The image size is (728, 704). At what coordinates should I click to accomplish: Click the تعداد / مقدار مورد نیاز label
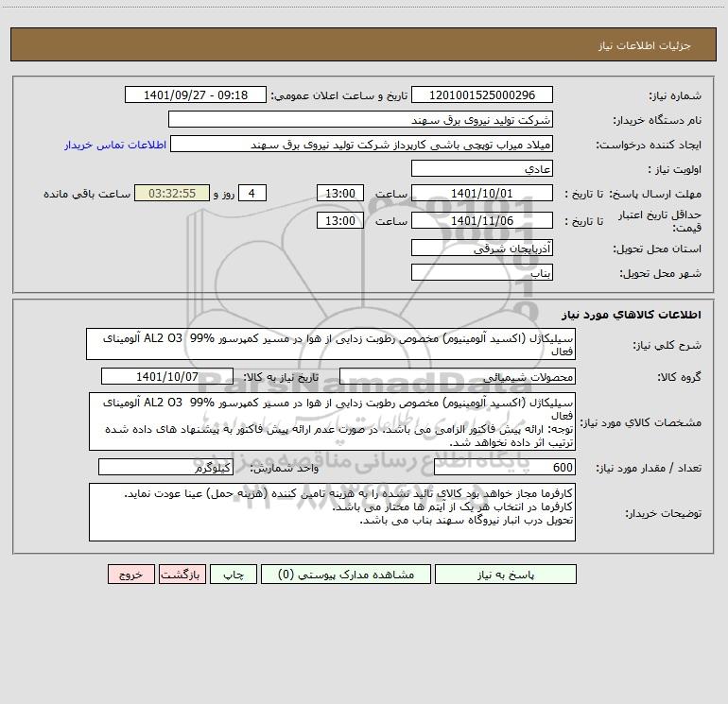point(649,468)
